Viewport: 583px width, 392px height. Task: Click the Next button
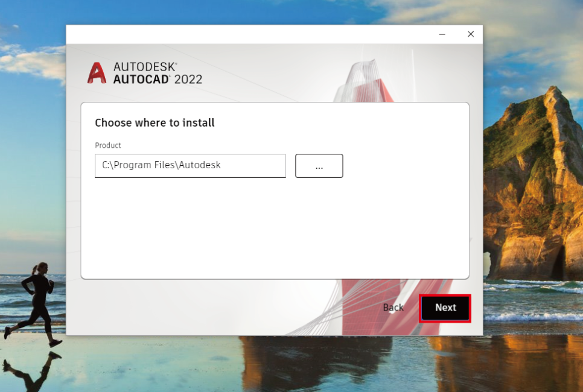coord(445,308)
